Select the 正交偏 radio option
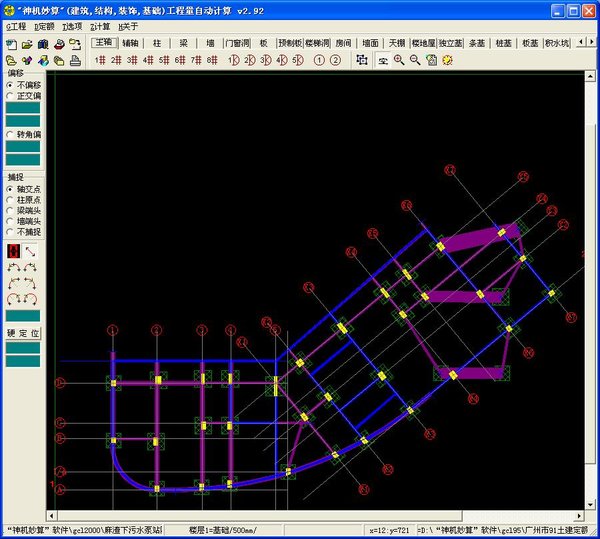600x539 pixels. pos(11,96)
